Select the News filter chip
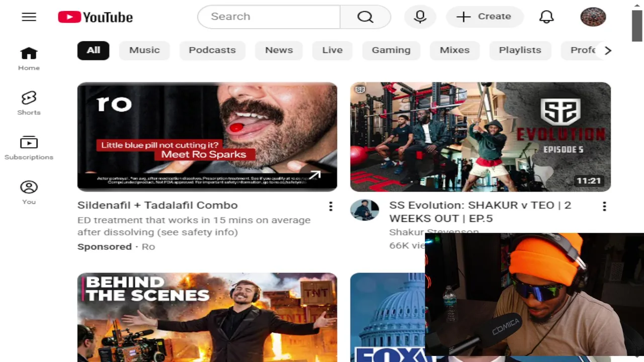This screenshot has width=644, height=362. 279,50
